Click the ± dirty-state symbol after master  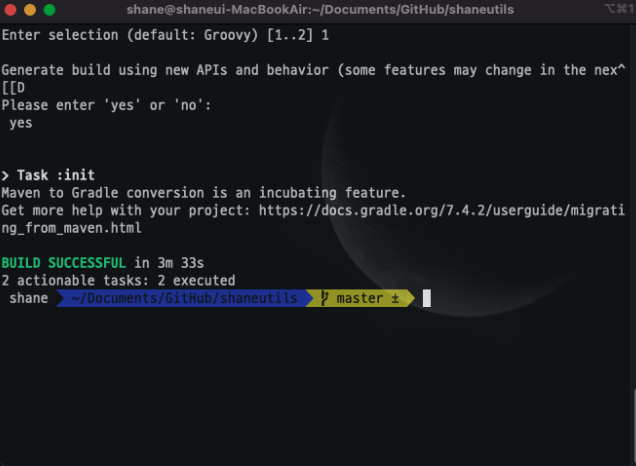[395, 298]
